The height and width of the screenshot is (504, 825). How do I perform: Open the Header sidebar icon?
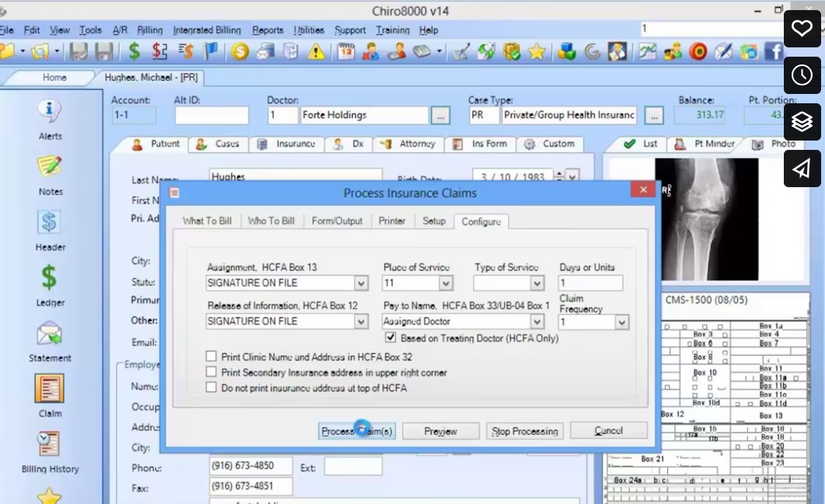coord(50,231)
